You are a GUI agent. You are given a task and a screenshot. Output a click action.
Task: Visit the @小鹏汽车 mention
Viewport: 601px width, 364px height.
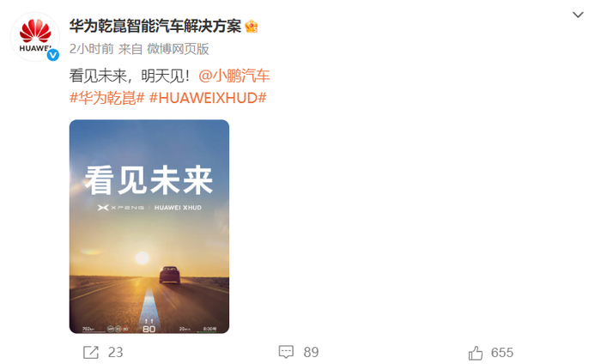[x=234, y=76]
